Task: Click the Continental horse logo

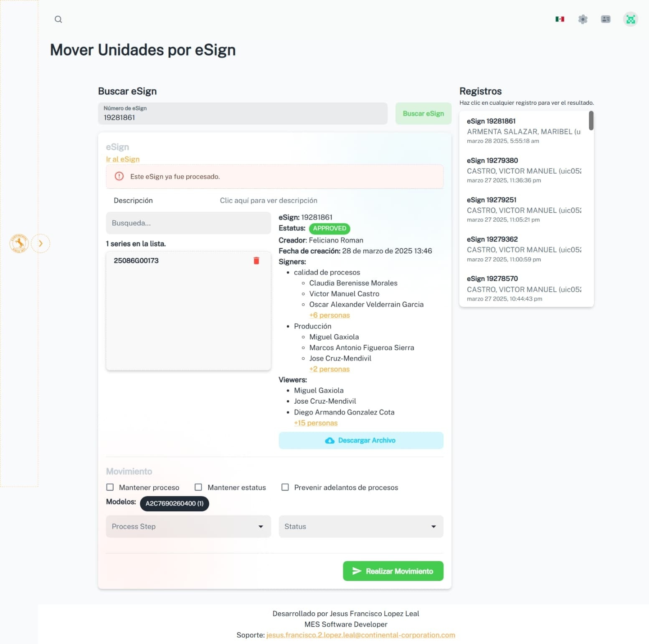Action: tap(19, 243)
